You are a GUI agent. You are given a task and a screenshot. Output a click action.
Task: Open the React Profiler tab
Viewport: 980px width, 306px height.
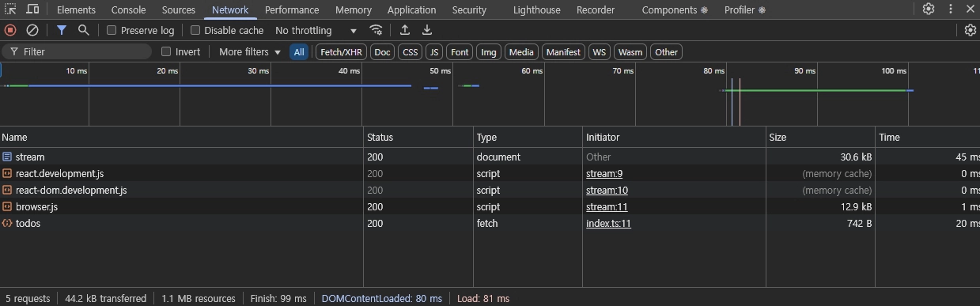pos(745,9)
